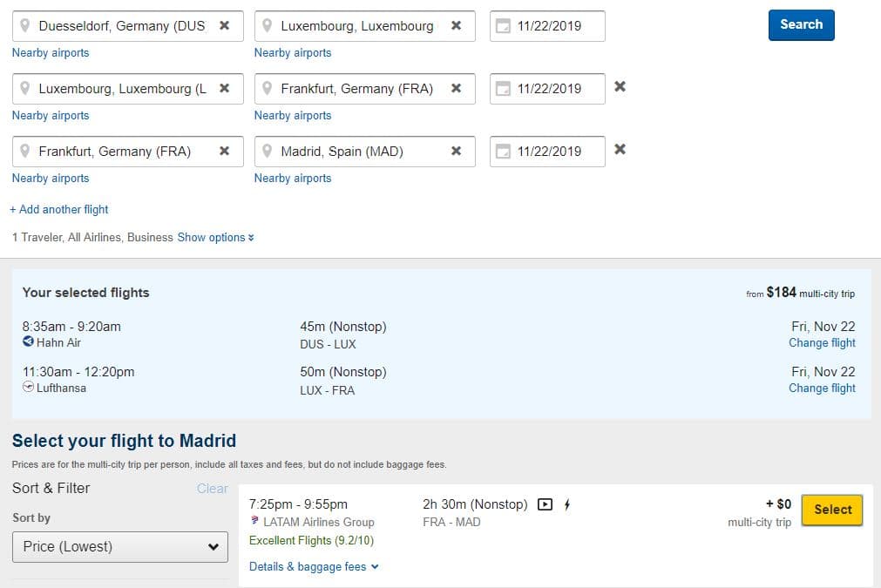Click Add another flight link
Screen dimensions: 881x588
[x=59, y=210]
